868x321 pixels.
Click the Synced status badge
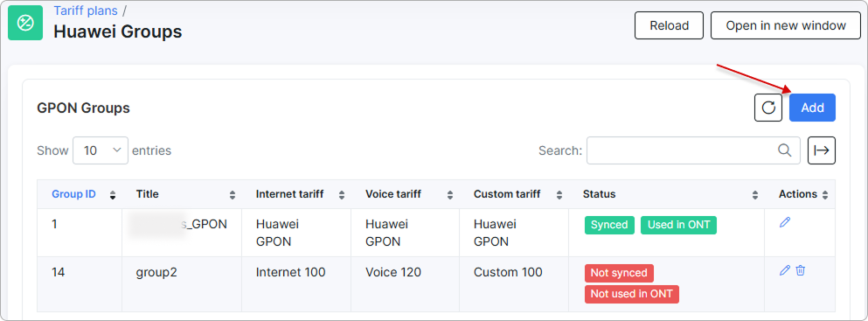pos(609,226)
